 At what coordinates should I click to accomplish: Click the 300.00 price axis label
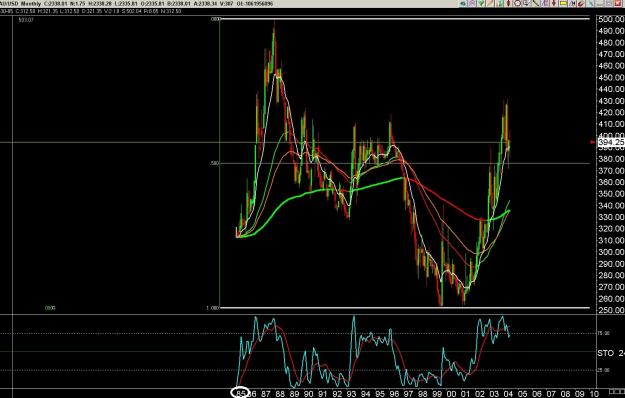(x=611, y=252)
